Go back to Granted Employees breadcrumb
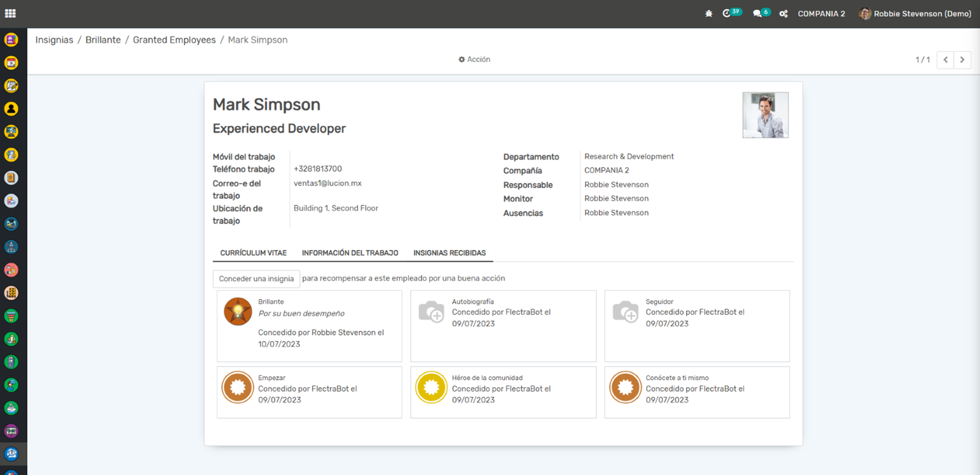Image resolution: width=980 pixels, height=475 pixels. (174, 40)
